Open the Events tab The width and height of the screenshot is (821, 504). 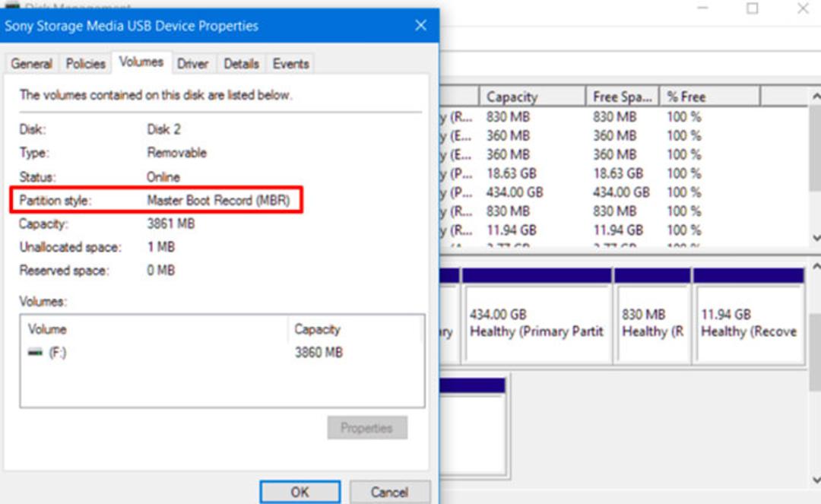[x=290, y=64]
